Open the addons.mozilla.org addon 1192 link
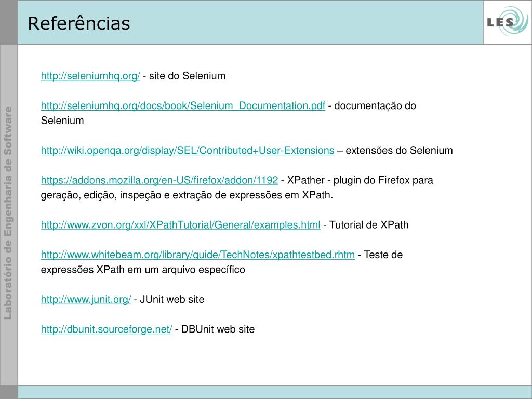This screenshot has width=532, height=399. tap(159, 180)
